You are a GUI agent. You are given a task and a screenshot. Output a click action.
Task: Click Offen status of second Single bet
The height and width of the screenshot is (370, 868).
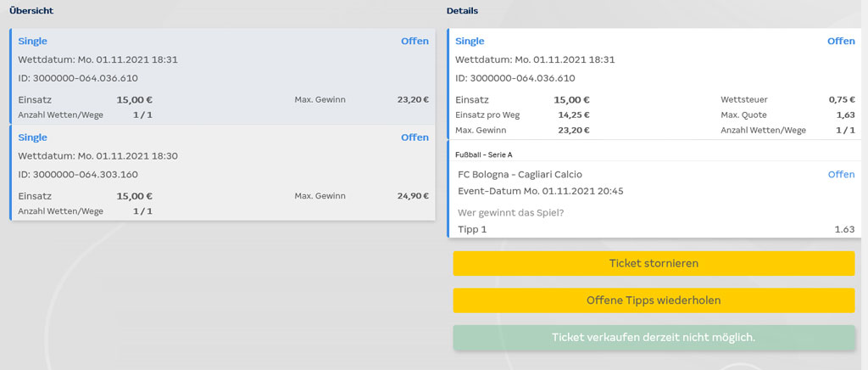[x=415, y=137]
